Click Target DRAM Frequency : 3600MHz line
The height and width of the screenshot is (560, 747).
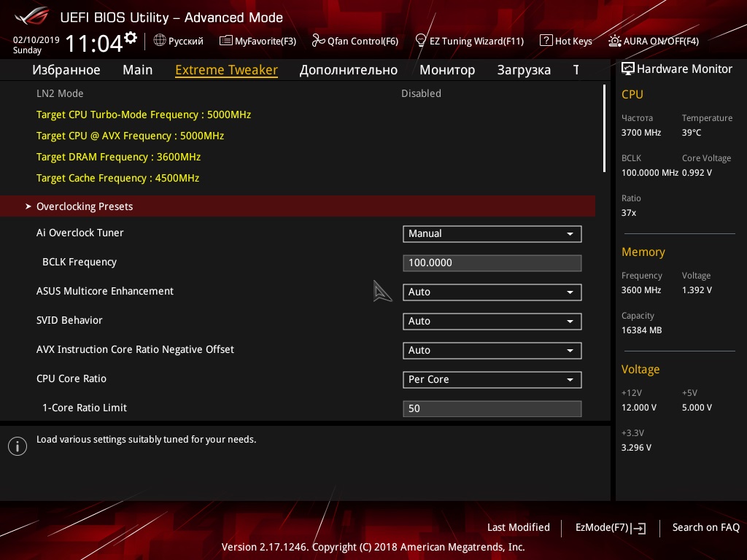point(119,157)
